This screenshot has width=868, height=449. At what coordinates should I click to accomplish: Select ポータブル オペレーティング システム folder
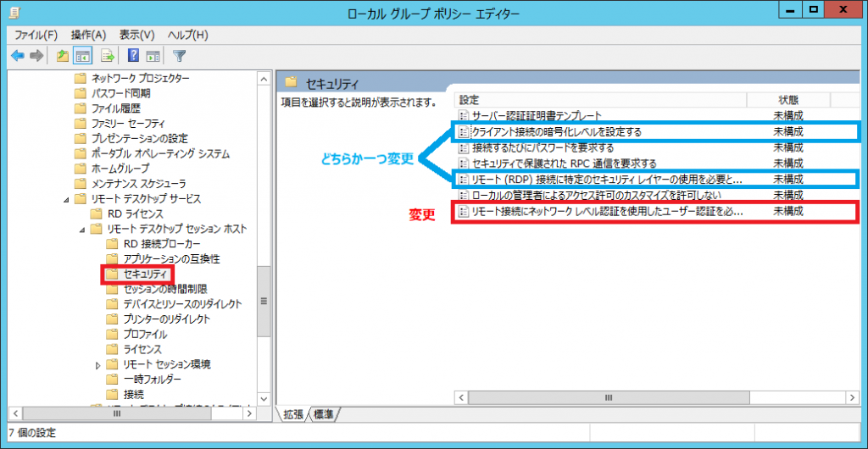coord(160,153)
